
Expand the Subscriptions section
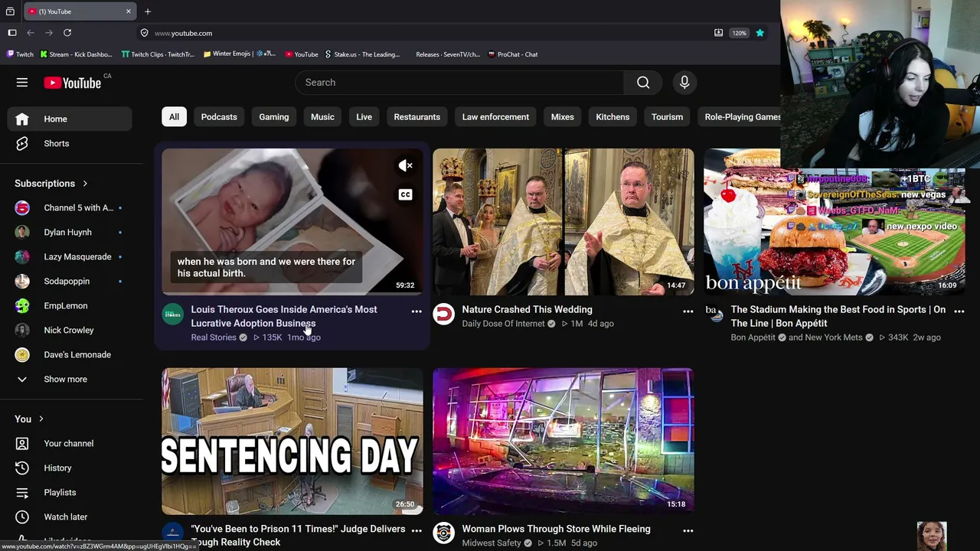click(51, 184)
